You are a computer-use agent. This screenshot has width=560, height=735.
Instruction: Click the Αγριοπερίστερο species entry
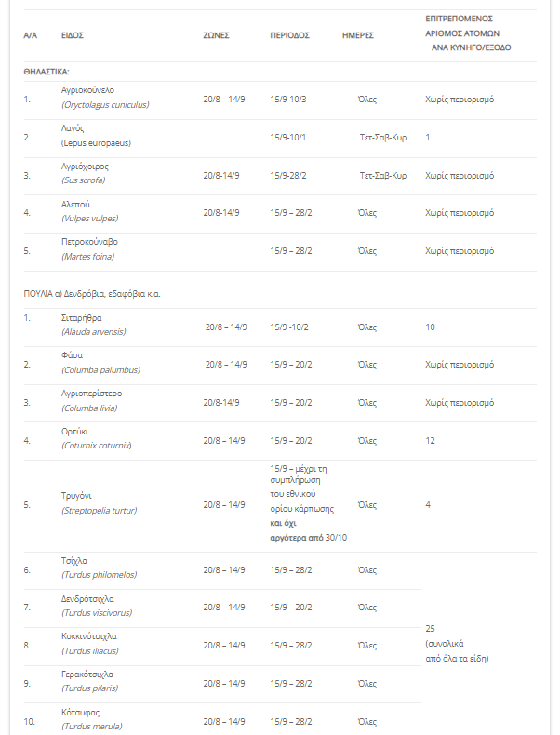[x=91, y=394]
